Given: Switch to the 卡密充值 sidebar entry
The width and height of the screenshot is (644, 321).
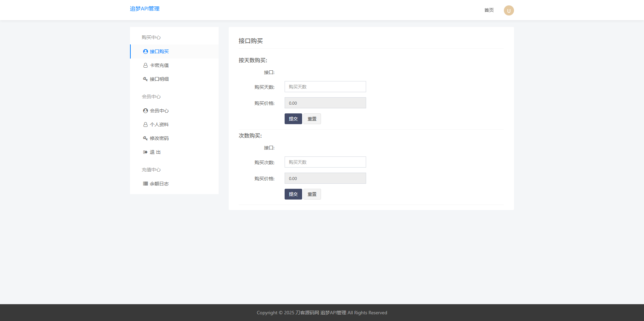Looking at the screenshot, I should click(x=159, y=65).
